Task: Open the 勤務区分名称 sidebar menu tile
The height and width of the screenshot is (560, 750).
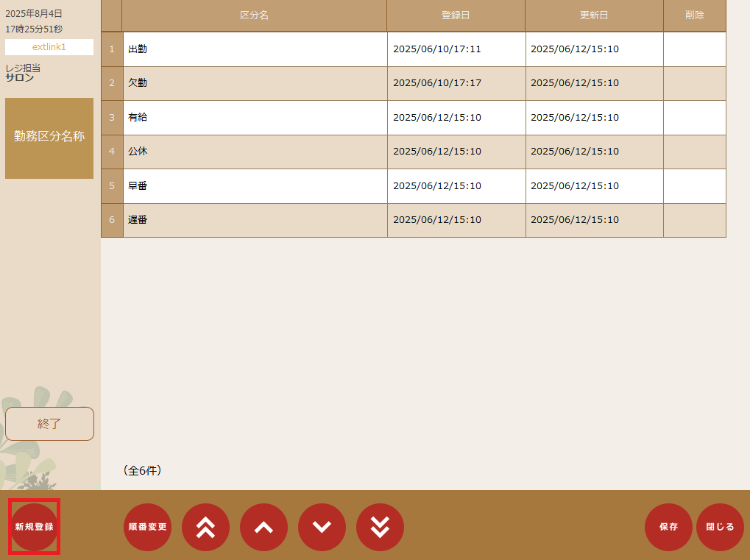Action: [49, 138]
